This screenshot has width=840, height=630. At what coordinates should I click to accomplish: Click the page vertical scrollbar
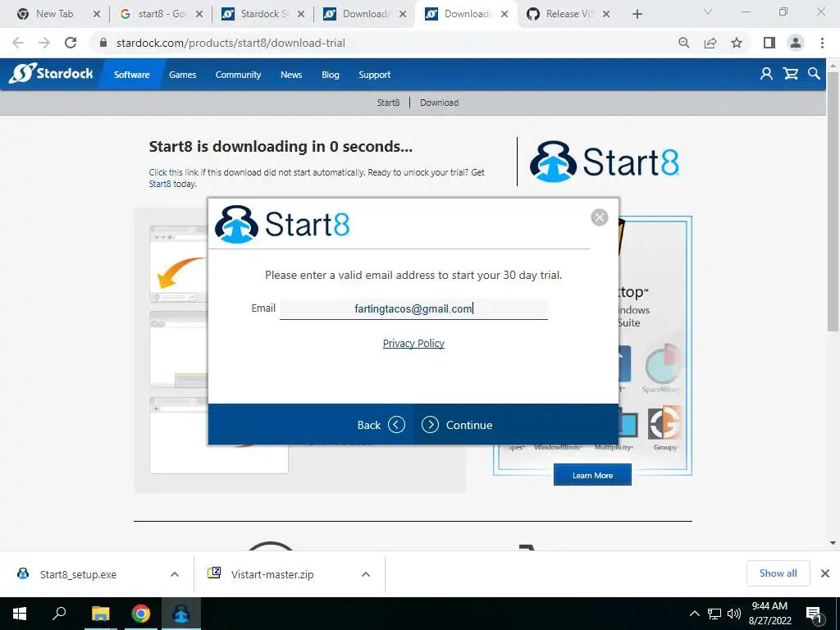[833, 201]
